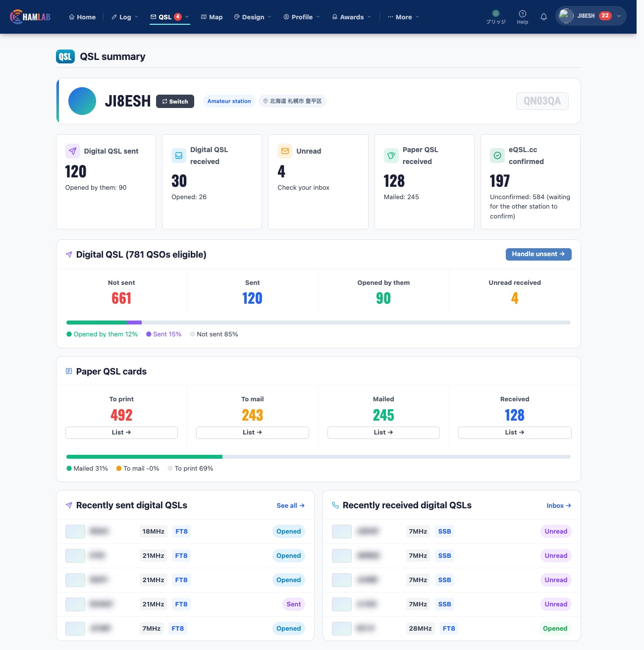The image size is (644, 650).
Task: Click the Handle unsent button
Action: pyautogui.click(x=538, y=254)
